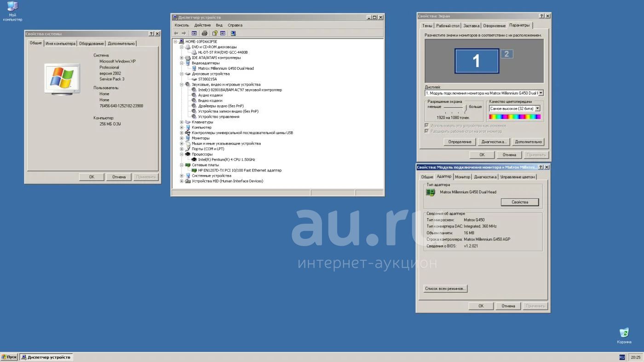The height and width of the screenshot is (362, 644).
Task: Select the Устройство управления device icon
Action: coord(194,117)
